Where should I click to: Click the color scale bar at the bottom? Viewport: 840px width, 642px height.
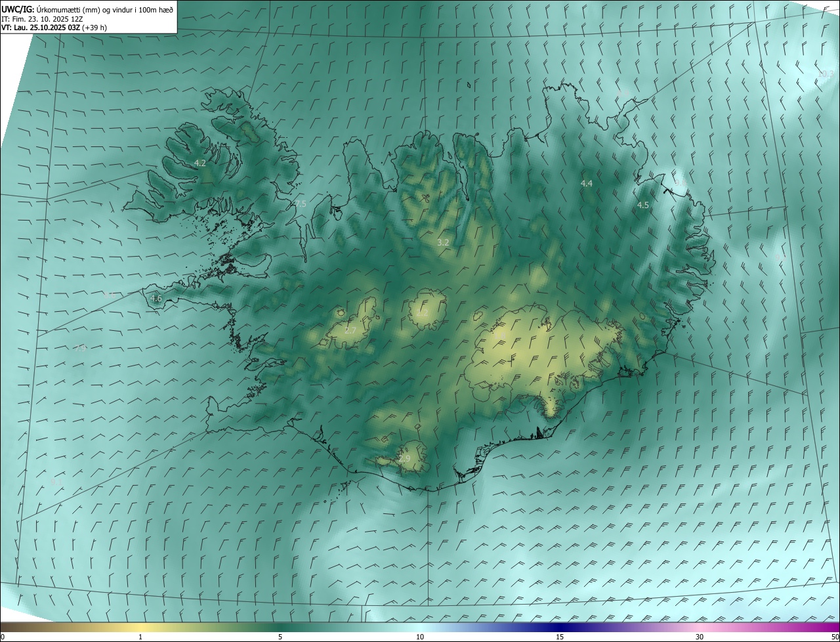(x=420, y=628)
